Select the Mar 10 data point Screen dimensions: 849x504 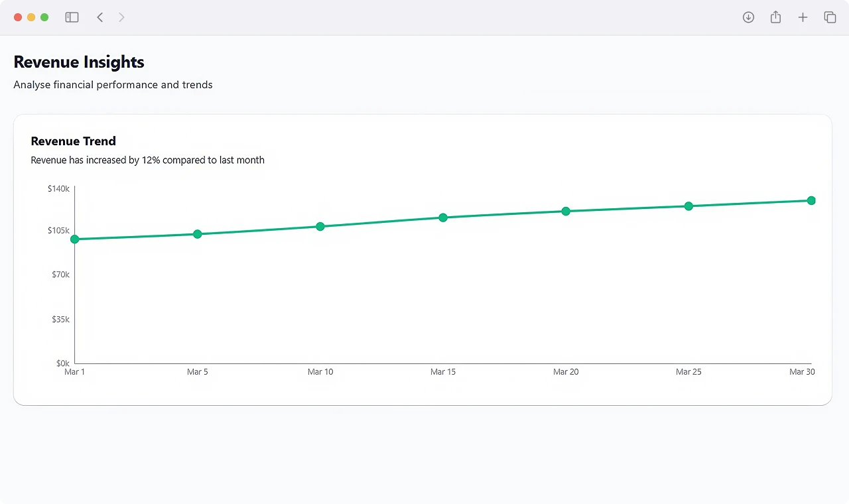[x=320, y=226]
